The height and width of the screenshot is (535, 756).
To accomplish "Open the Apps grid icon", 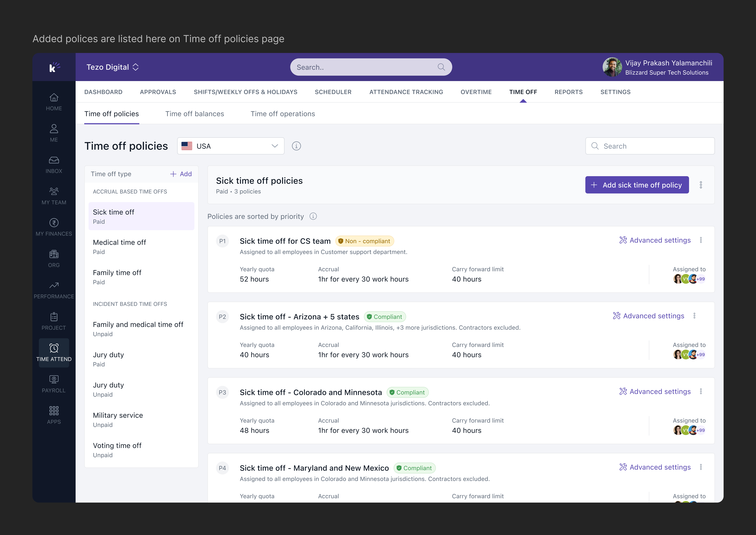I will [54, 415].
